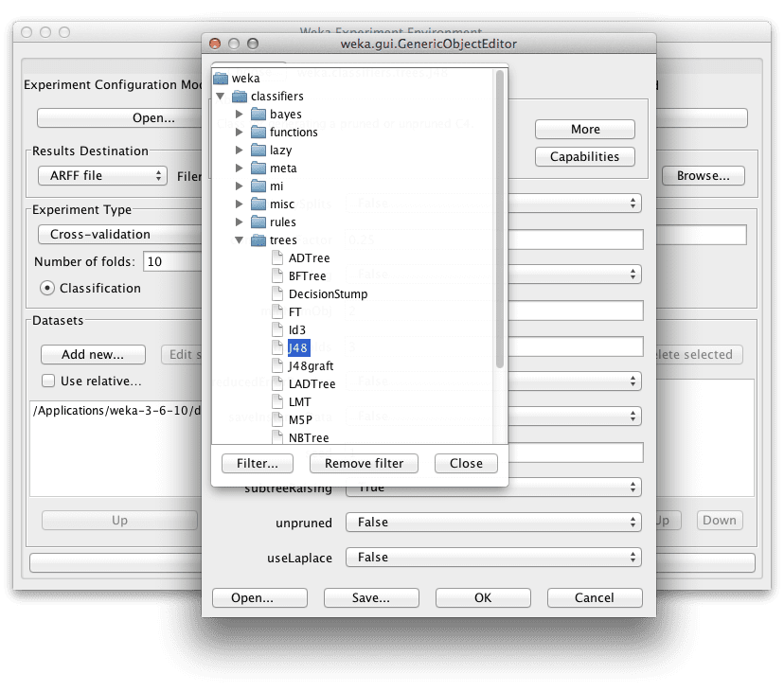Viewport: 784px width, 692px height.
Task: Expand the lazy tree node
Action: click(x=239, y=150)
